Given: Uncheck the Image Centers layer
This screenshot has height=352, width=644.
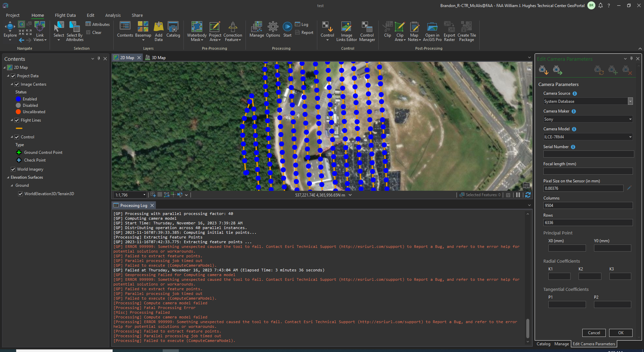Looking at the screenshot, I should (x=17, y=84).
